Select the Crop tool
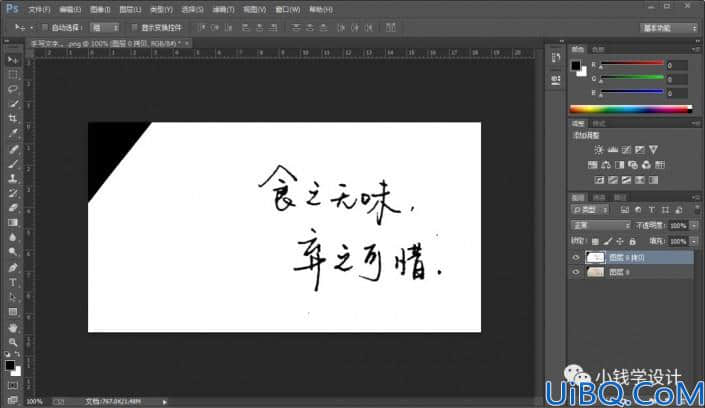 click(x=13, y=119)
